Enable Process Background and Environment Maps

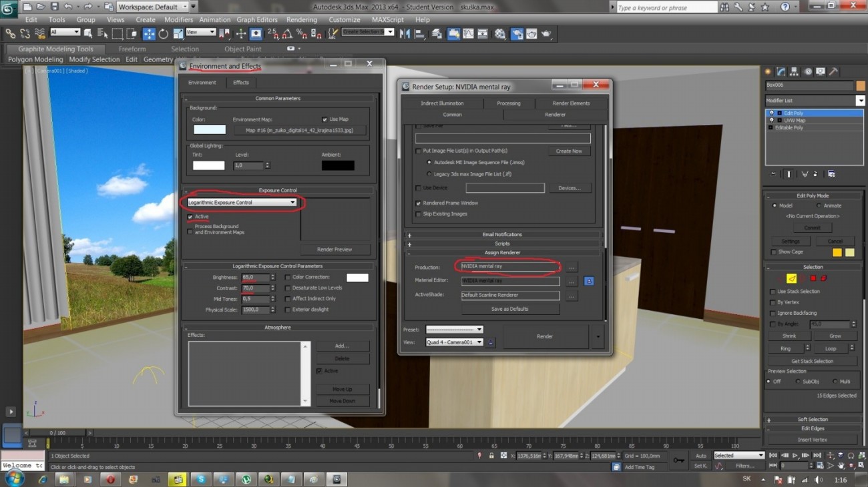(191, 231)
